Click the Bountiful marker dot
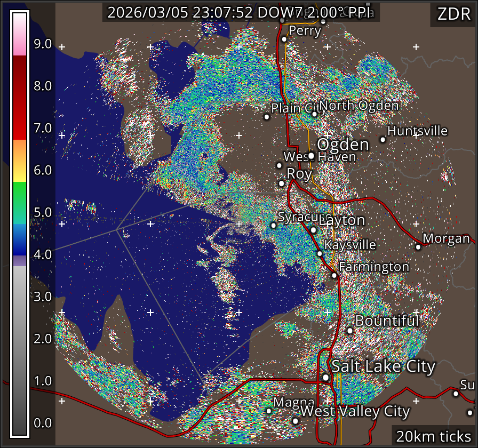Screen dimensions: 478x448 350,331
